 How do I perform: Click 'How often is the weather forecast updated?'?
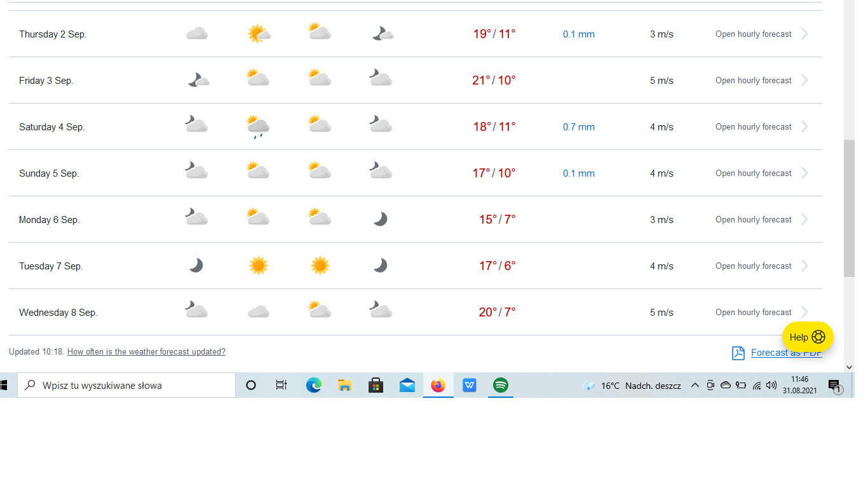146,352
